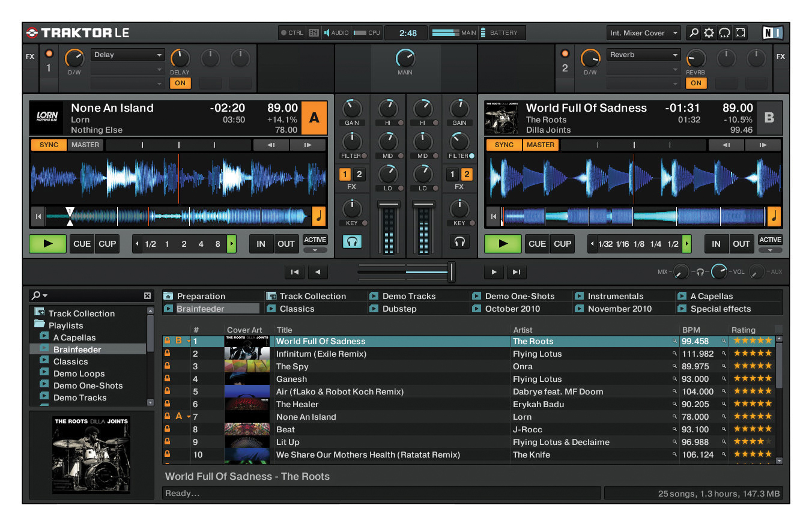The height and width of the screenshot is (526, 812).
Task: Open Reverb effect dropdown in FX 2
Action: click(x=643, y=55)
